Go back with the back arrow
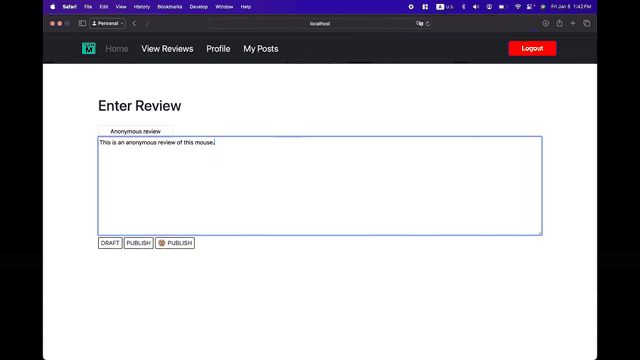The width and height of the screenshot is (640, 360). pos(134,23)
